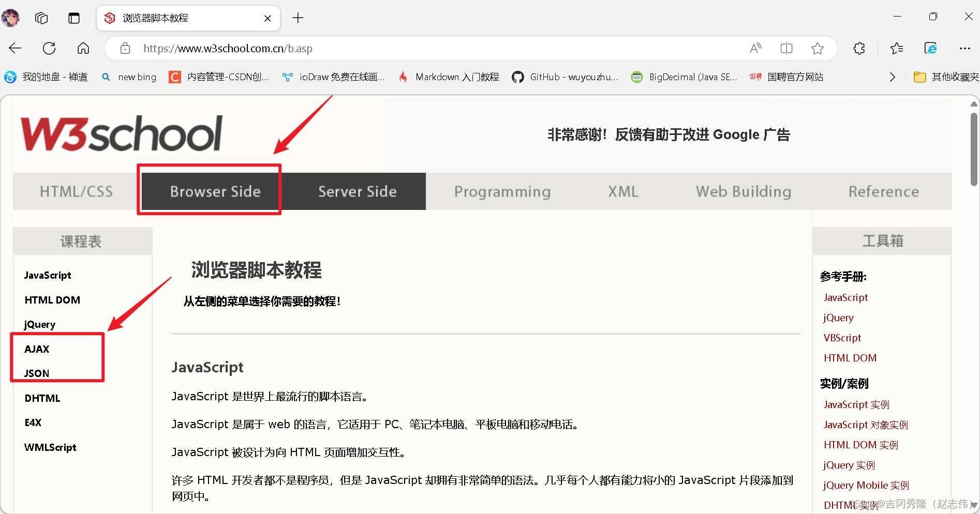The height and width of the screenshot is (514, 980).
Task: Open the HTML DOM 实例 link
Action: [861, 445]
